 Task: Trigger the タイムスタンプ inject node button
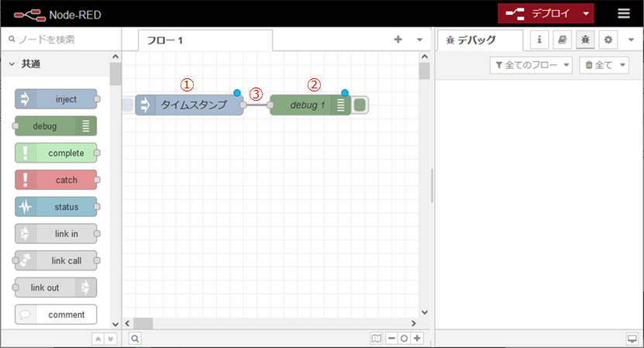128,105
